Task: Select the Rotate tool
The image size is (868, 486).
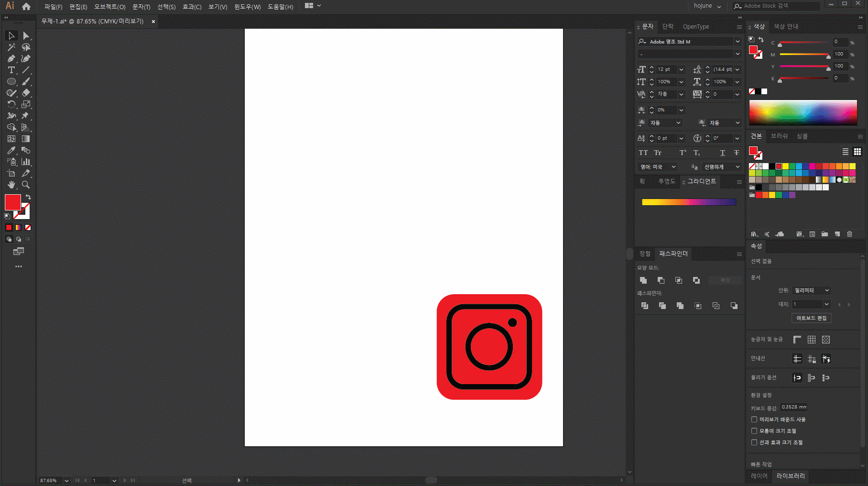Action: click(x=11, y=104)
